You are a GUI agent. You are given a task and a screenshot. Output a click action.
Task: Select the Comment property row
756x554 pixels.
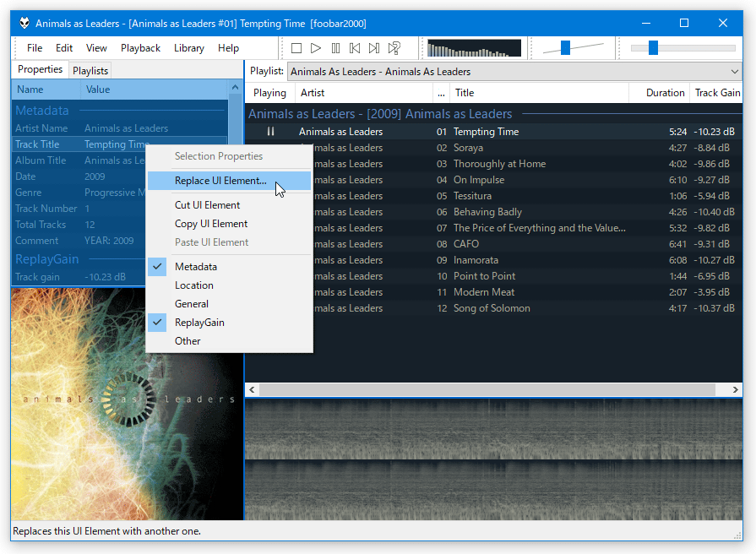(x=79, y=241)
